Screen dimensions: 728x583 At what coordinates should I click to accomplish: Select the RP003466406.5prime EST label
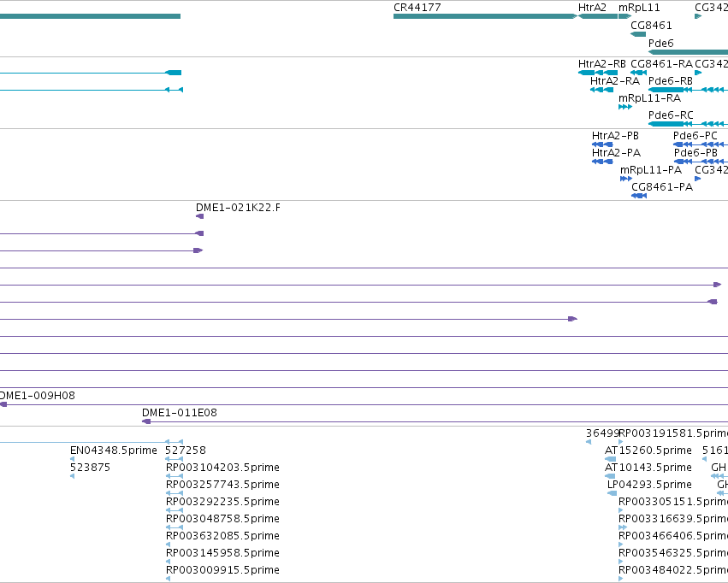coord(673,536)
